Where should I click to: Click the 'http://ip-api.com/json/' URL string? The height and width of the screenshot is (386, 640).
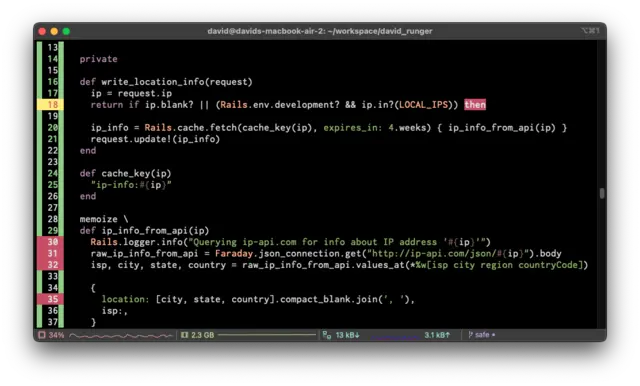pyautogui.click(x=433, y=253)
